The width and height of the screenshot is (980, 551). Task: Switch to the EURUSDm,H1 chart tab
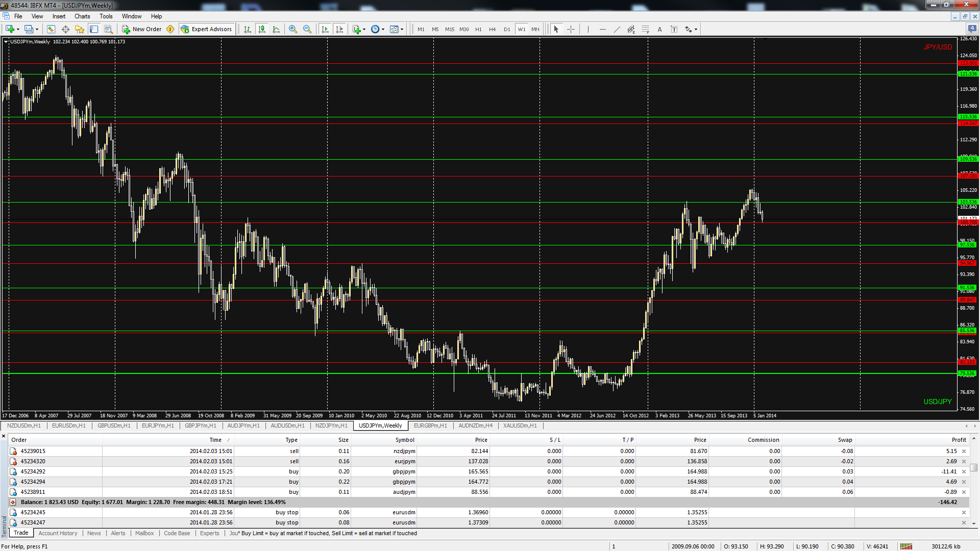69,425
